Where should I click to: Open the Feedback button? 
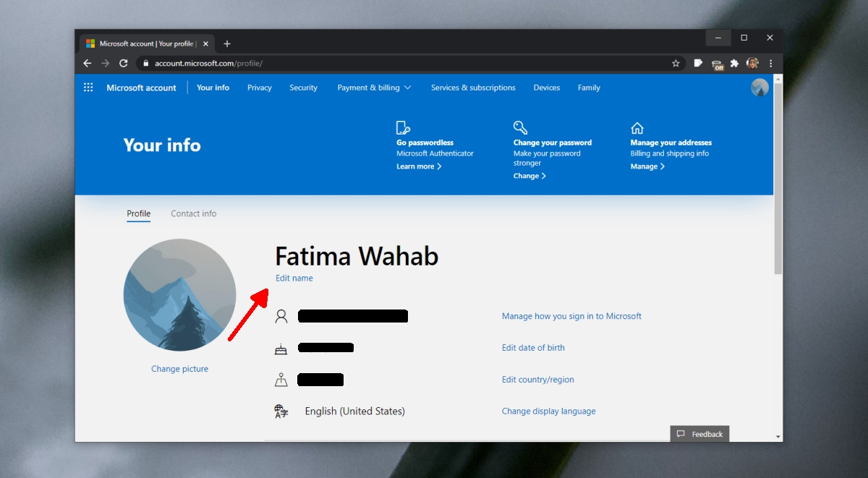pyautogui.click(x=699, y=434)
